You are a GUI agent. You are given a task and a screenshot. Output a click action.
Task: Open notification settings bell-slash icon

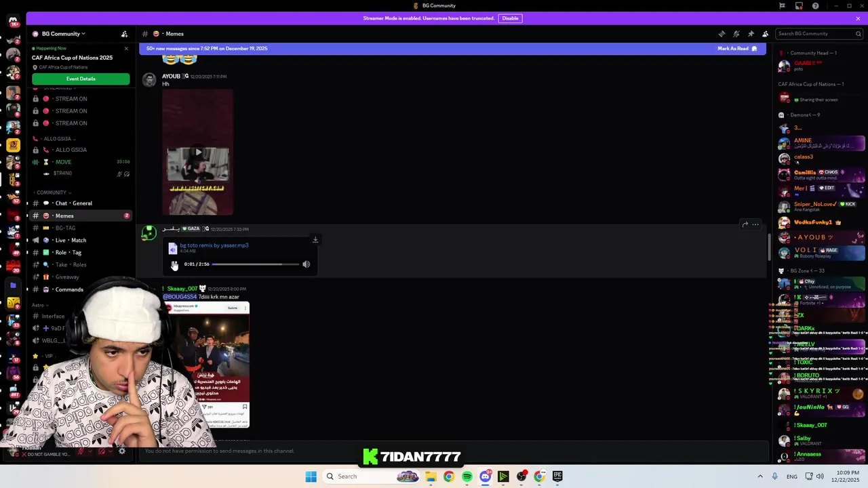[736, 34]
